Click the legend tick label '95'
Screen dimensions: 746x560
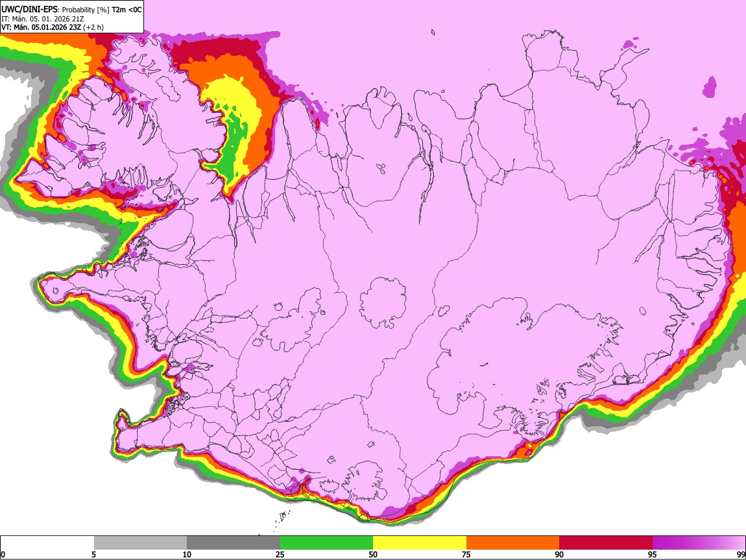[653, 555]
